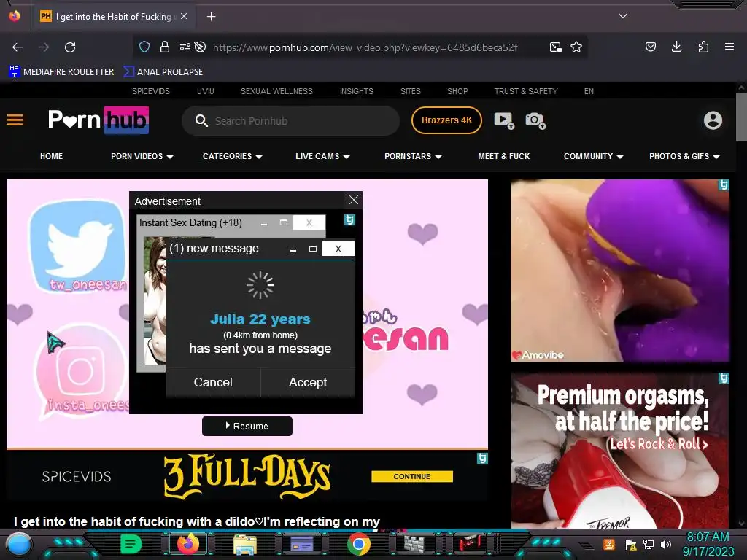747x560 pixels.
Task: Expand the PORN VIDEOS dropdown
Action: [x=142, y=156]
